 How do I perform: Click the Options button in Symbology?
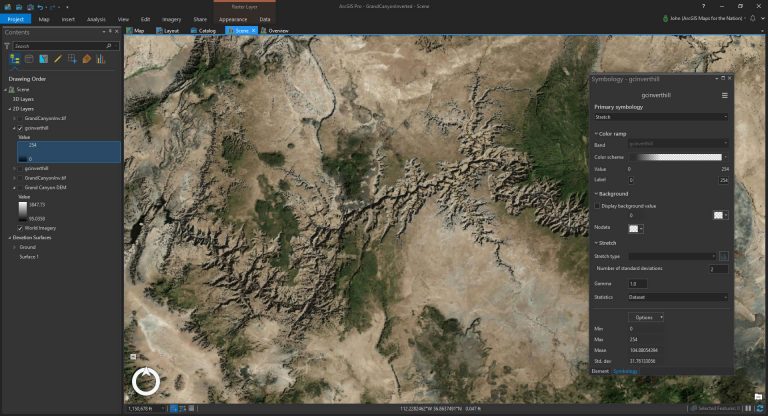coord(646,318)
